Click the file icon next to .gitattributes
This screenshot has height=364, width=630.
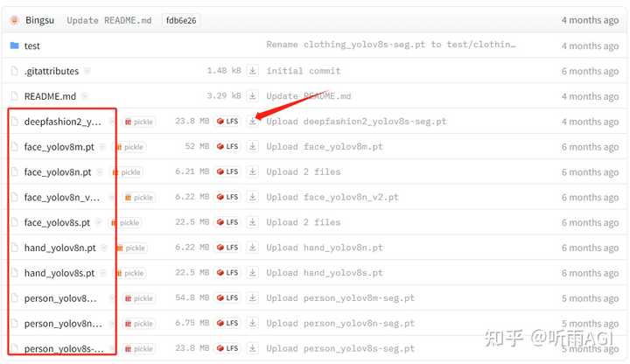point(15,71)
